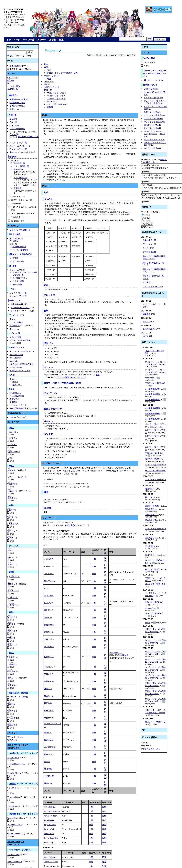Open the ホロライブ年表 link
Screen dimensions: 182x868
(x=16, y=238)
